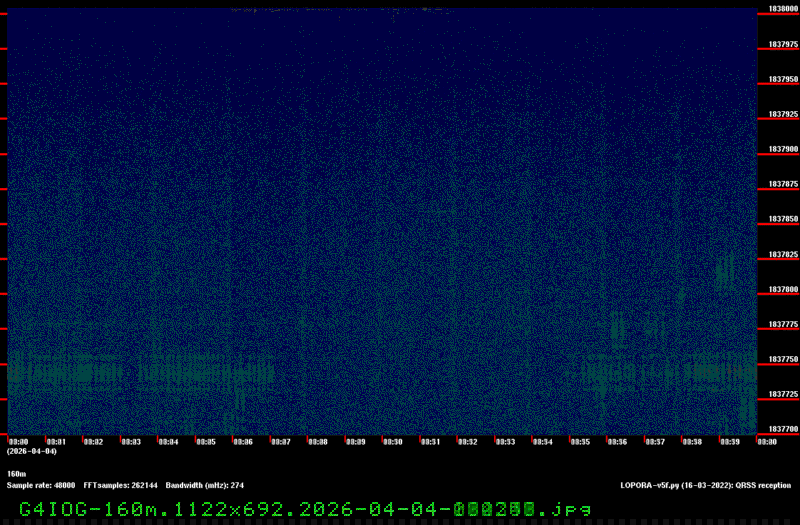Viewport: 800px width, 525px height.
Task: Select the Bandwidth (mHz): 274 text
Action: pyautogui.click(x=205, y=485)
